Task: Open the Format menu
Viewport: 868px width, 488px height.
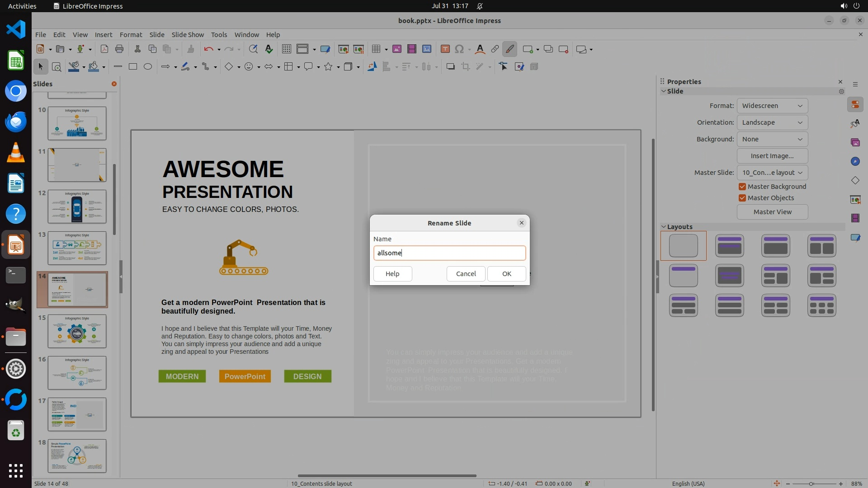Action: [x=131, y=35]
